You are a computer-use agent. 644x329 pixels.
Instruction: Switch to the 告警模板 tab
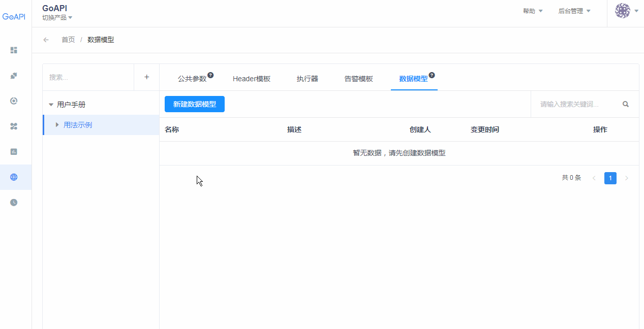(x=359, y=79)
